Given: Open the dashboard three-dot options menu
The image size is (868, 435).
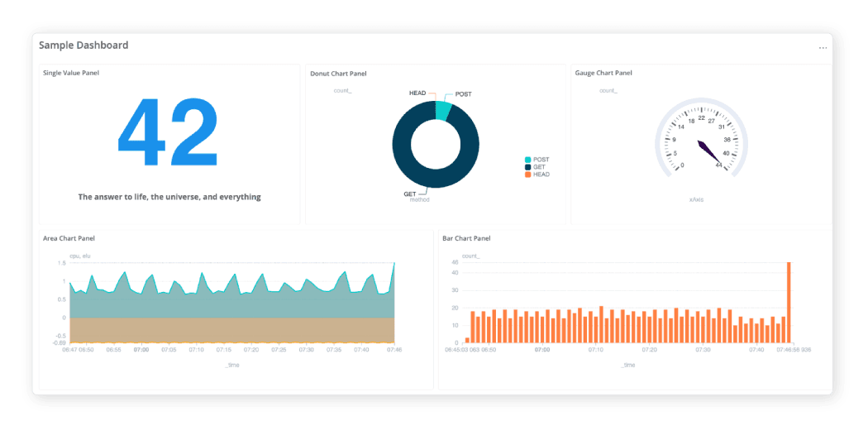Looking at the screenshot, I should [x=823, y=48].
